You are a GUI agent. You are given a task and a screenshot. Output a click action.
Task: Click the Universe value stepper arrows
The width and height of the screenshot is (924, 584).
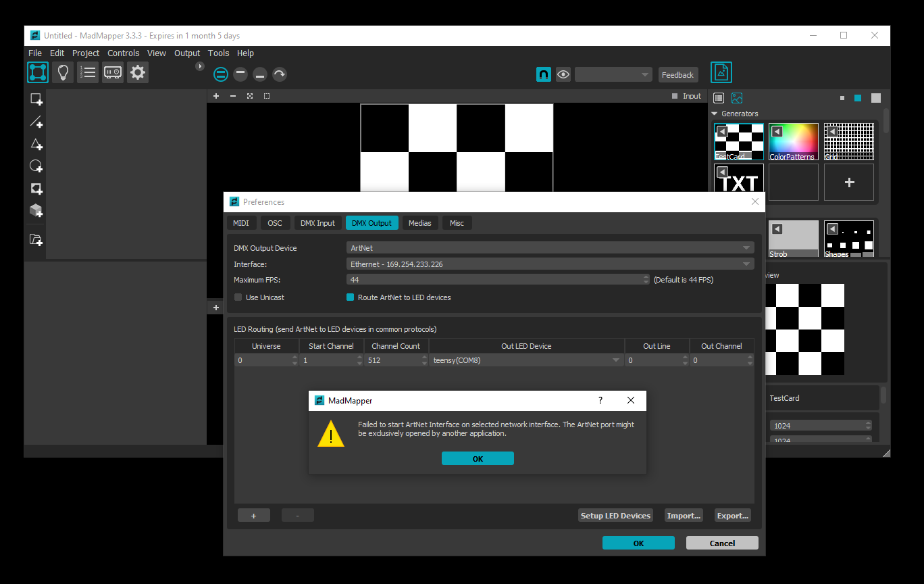click(294, 360)
